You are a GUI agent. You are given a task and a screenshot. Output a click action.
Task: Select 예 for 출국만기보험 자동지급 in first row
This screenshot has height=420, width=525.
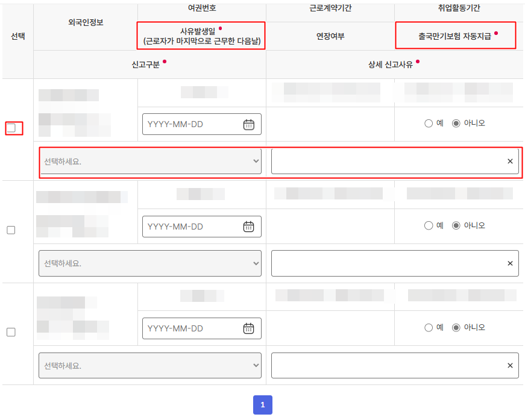tap(429, 123)
